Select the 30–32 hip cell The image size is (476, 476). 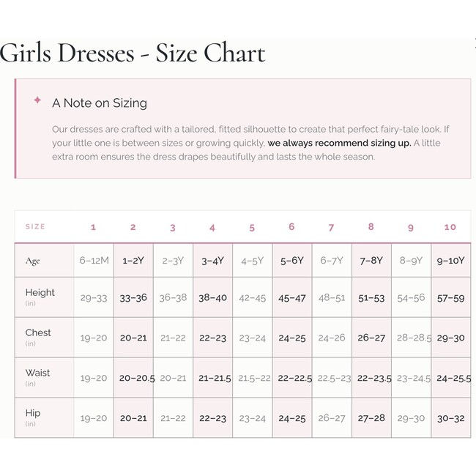coord(450,419)
